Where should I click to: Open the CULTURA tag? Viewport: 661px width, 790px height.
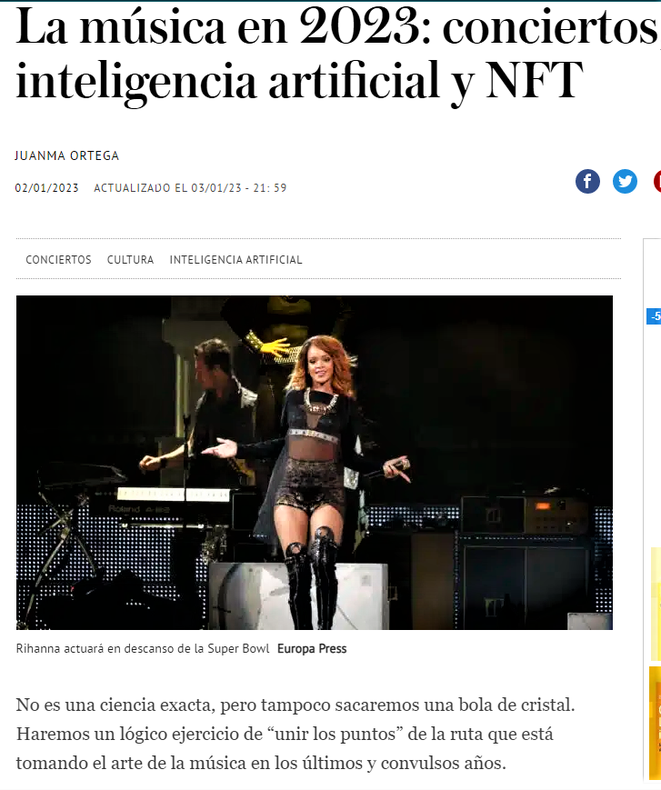tap(130, 259)
